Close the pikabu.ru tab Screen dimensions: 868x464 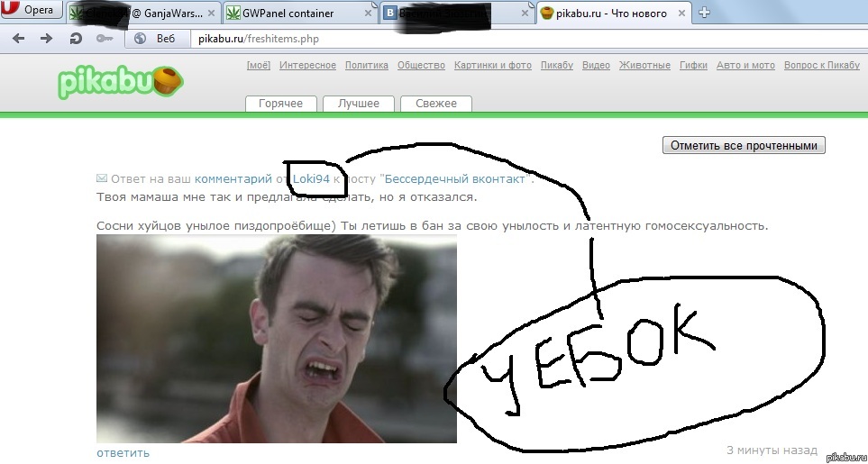coord(682,14)
